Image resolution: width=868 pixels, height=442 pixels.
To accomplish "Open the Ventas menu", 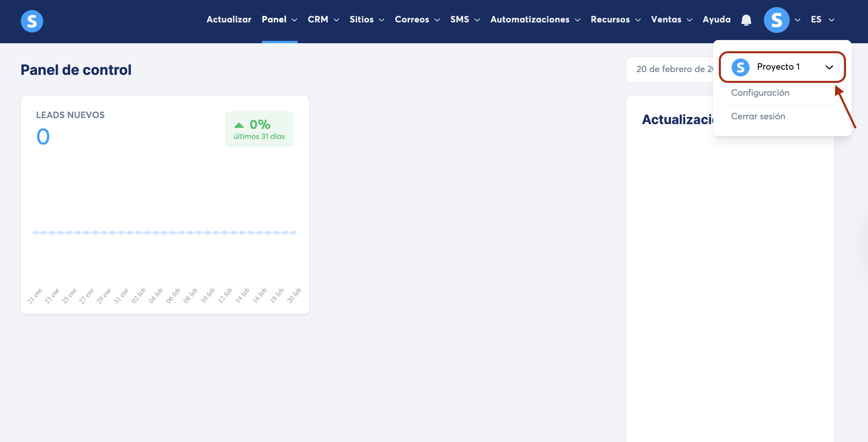I will (671, 20).
